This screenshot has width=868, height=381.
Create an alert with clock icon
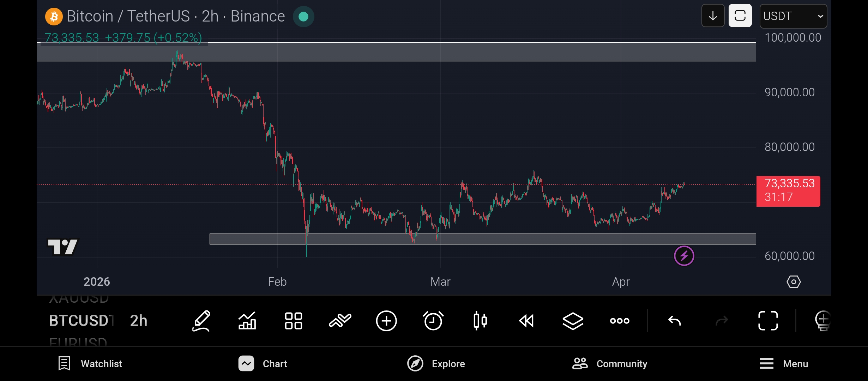pyautogui.click(x=433, y=321)
